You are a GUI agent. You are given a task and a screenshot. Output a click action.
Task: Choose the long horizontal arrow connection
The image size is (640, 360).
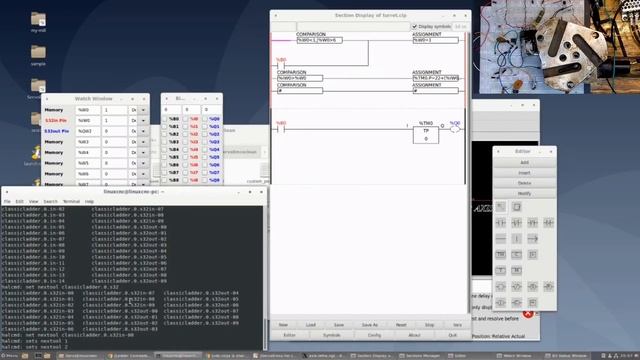533,238
